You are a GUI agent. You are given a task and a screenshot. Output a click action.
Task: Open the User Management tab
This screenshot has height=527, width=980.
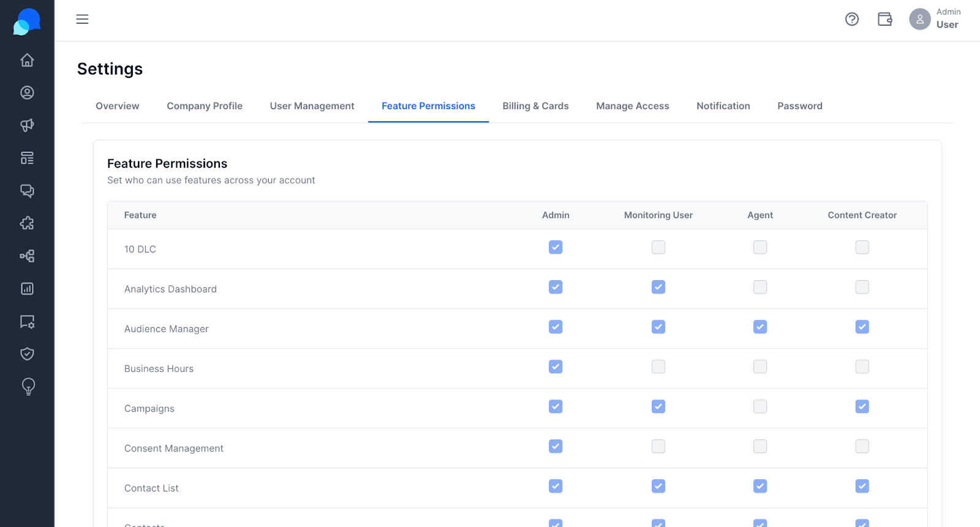pyautogui.click(x=312, y=106)
